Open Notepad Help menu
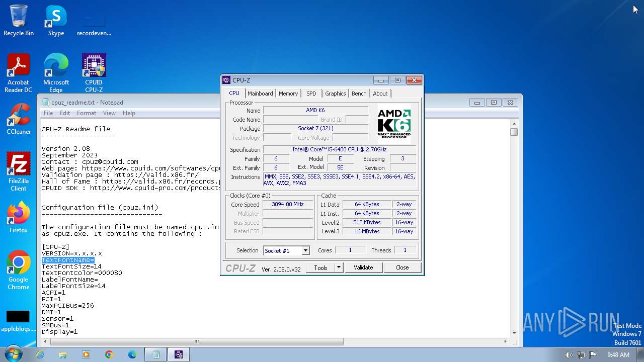Viewport: 644px width, 362px height. point(129,113)
